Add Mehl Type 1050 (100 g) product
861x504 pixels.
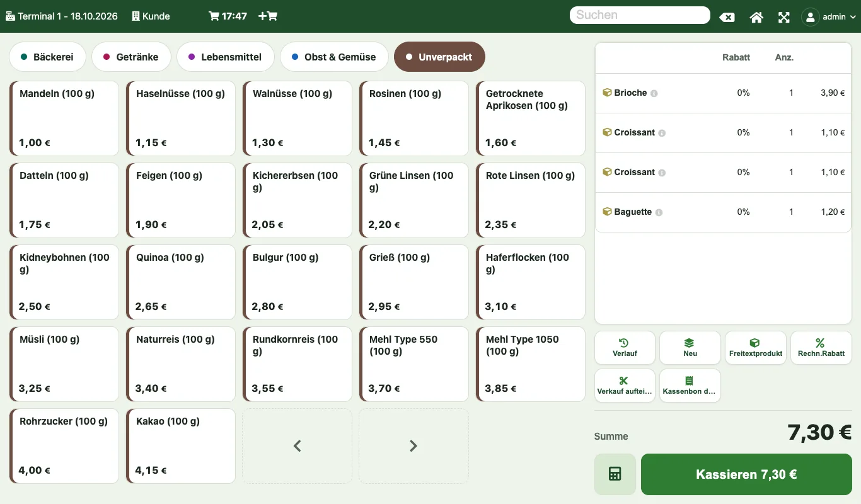click(x=531, y=364)
